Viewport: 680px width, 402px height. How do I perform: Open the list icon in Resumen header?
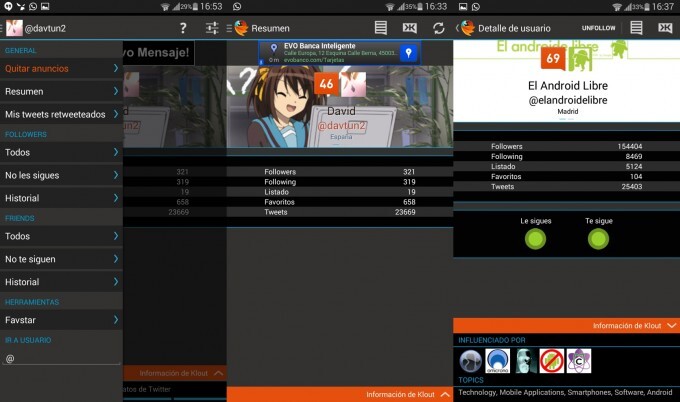(381, 28)
